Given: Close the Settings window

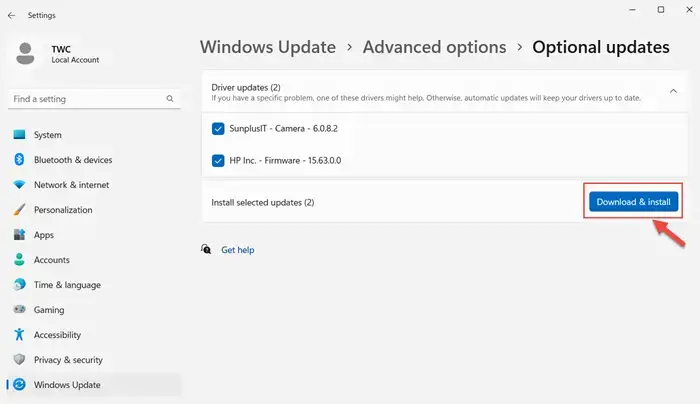Looking at the screenshot, I should coord(689,9).
